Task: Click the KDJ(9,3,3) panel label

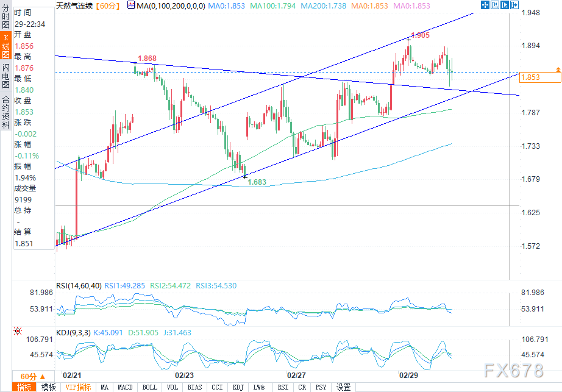Action: (74, 332)
